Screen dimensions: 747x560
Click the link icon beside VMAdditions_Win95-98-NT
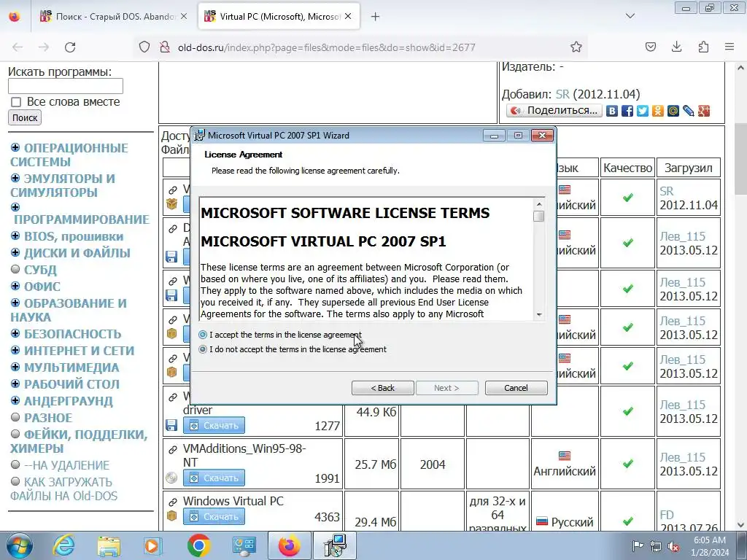172,449
